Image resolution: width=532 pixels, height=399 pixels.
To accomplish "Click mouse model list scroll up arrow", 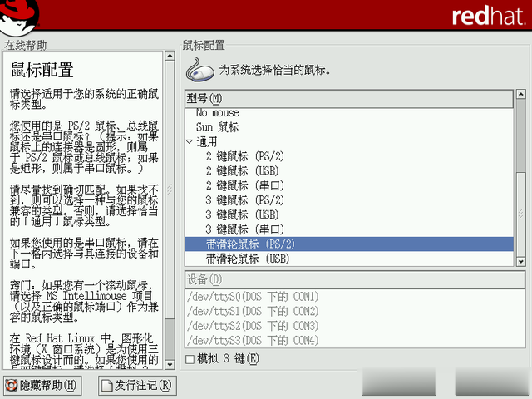I will coord(521,94).
